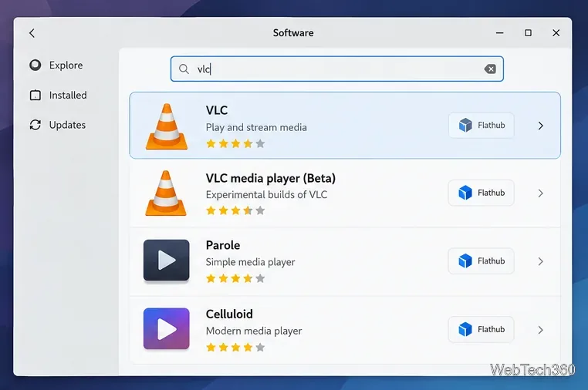The width and height of the screenshot is (588, 390).
Task: Click the VLC traffic cone icon
Action: click(x=167, y=126)
